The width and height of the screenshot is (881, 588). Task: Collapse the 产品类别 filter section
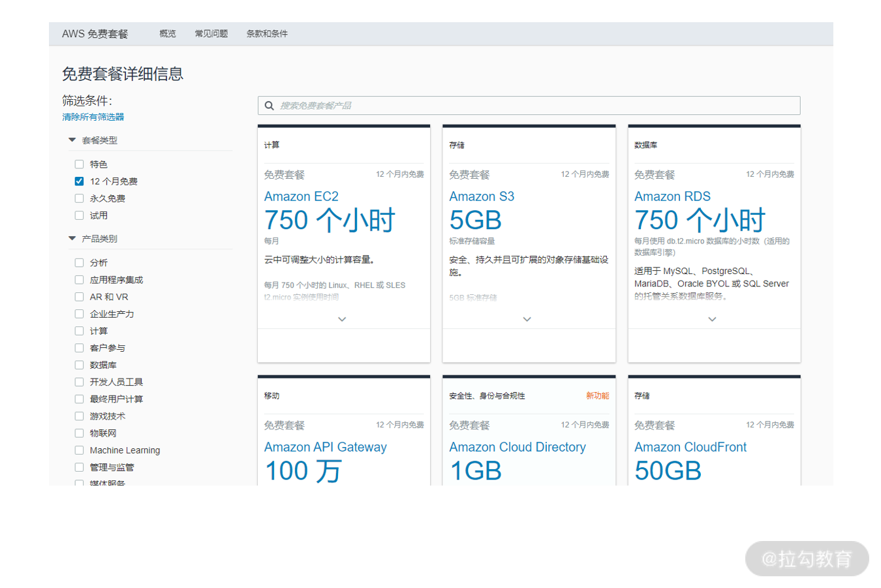tap(72, 239)
